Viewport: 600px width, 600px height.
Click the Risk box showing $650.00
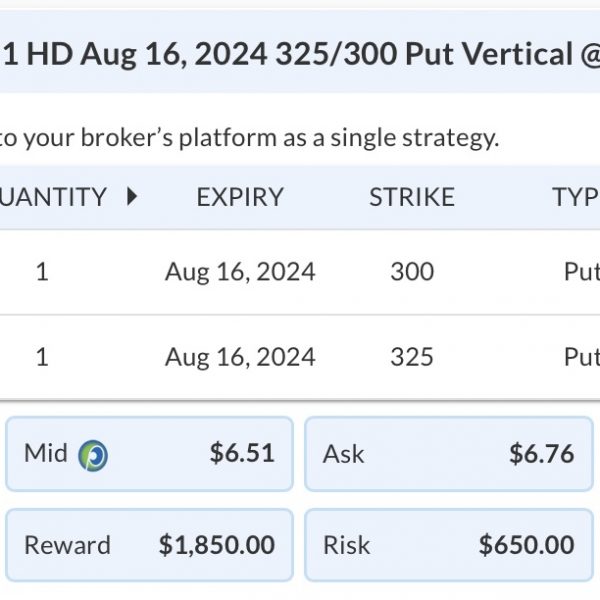tap(449, 545)
